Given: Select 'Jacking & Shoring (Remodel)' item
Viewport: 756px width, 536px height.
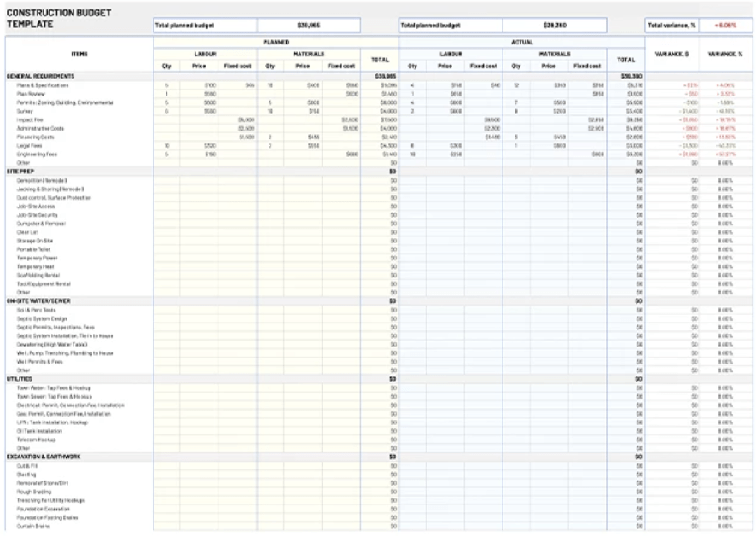Looking at the screenshot, I should [x=50, y=189].
